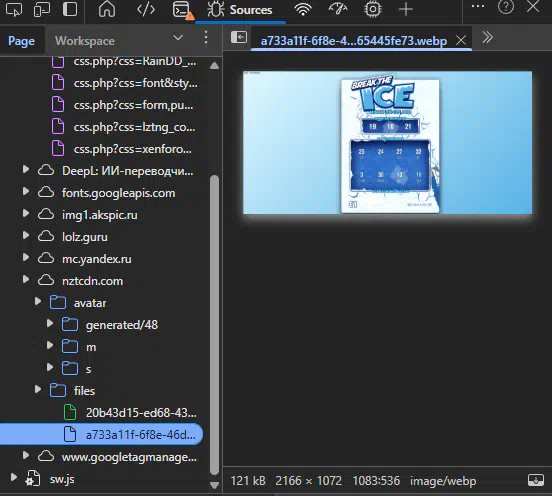
Task: Click the sw.js worker file icon
Action: 33,479
